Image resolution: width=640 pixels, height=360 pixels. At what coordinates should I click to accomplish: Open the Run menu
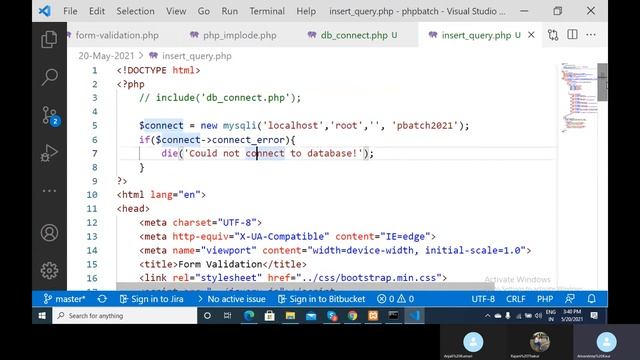click(229, 11)
